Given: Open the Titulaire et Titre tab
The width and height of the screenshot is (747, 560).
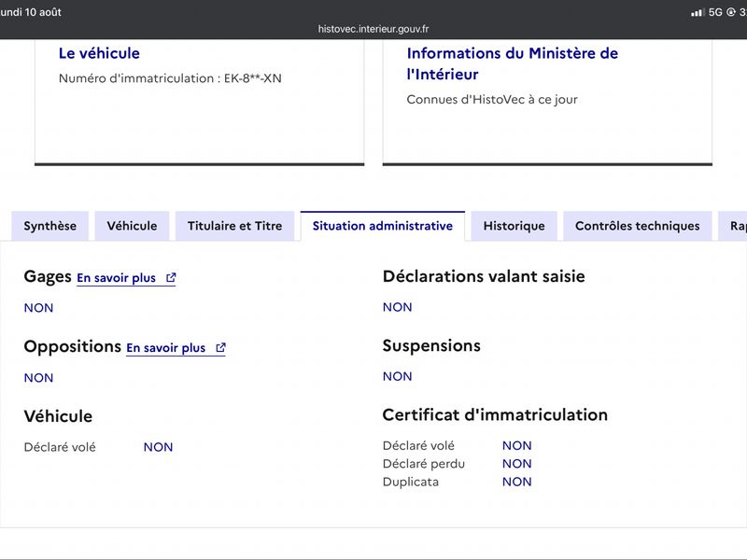Looking at the screenshot, I should coord(235,226).
